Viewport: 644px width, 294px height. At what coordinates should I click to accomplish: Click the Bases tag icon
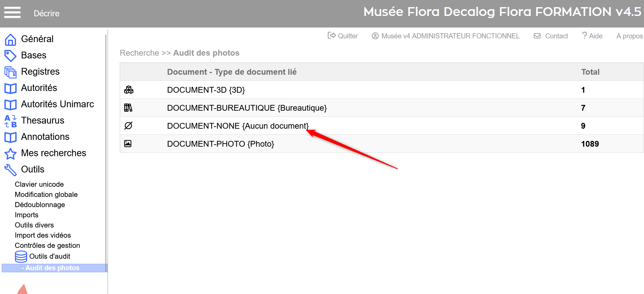11,56
